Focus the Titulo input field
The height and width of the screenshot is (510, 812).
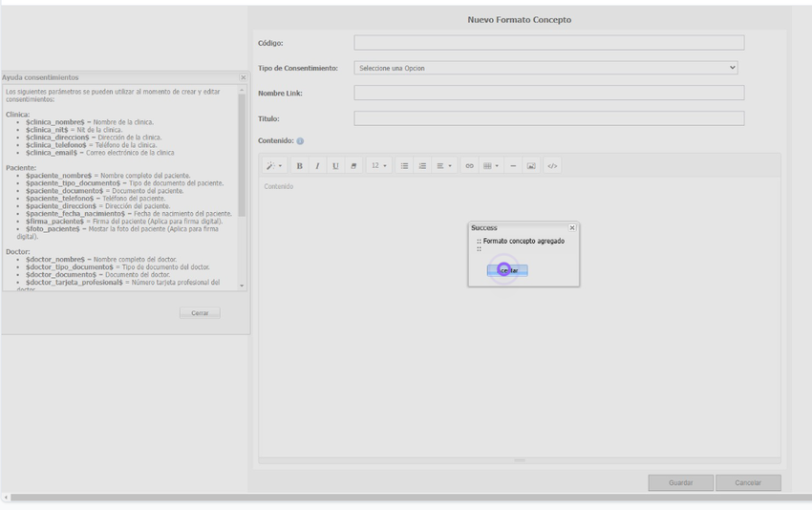click(x=549, y=118)
